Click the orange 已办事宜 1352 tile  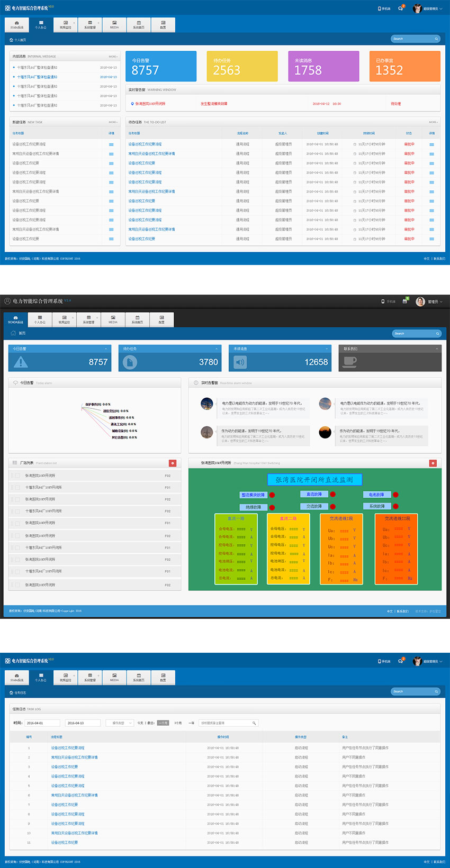click(x=404, y=66)
